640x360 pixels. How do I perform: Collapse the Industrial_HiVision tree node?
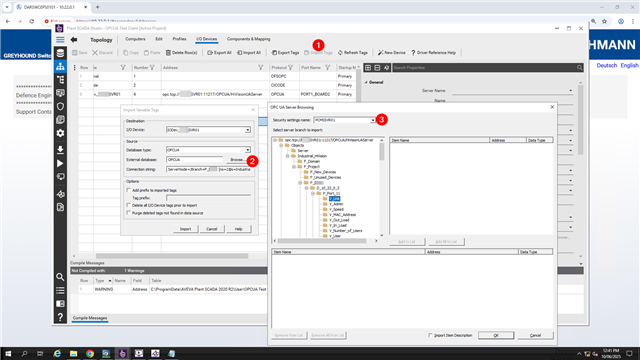coord(287,156)
